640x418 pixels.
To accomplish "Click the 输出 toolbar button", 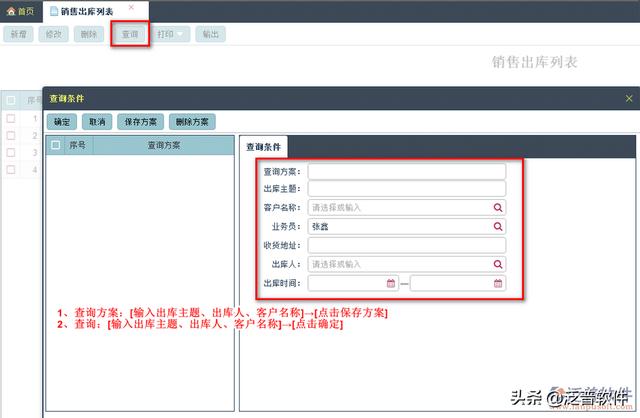I will 211,34.
